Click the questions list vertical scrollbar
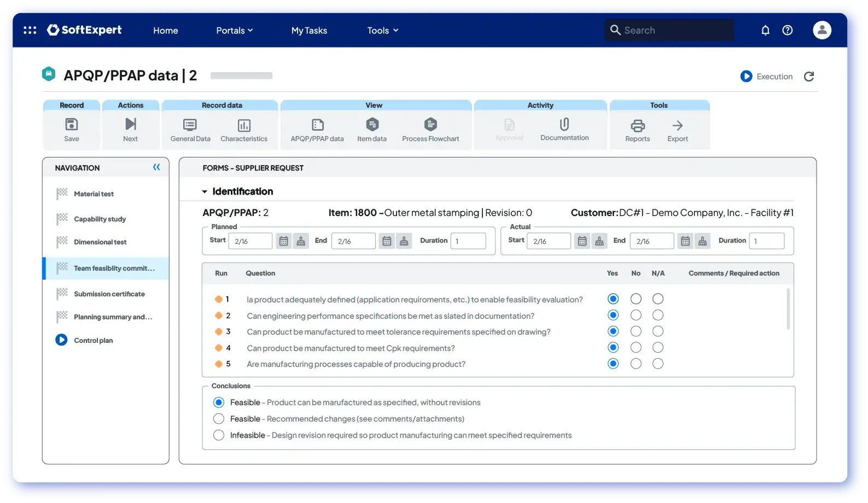 (x=788, y=309)
